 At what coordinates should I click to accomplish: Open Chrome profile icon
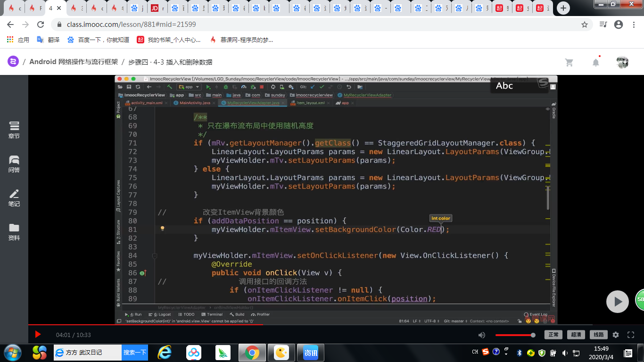619,25
